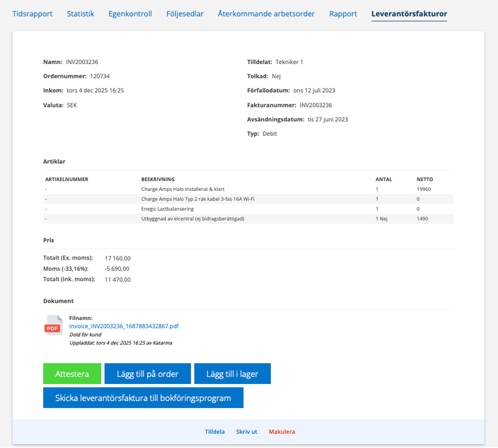Viewport: 498px width, 448px height.
Task: Click the Beskrivning column header
Action: pos(158,179)
